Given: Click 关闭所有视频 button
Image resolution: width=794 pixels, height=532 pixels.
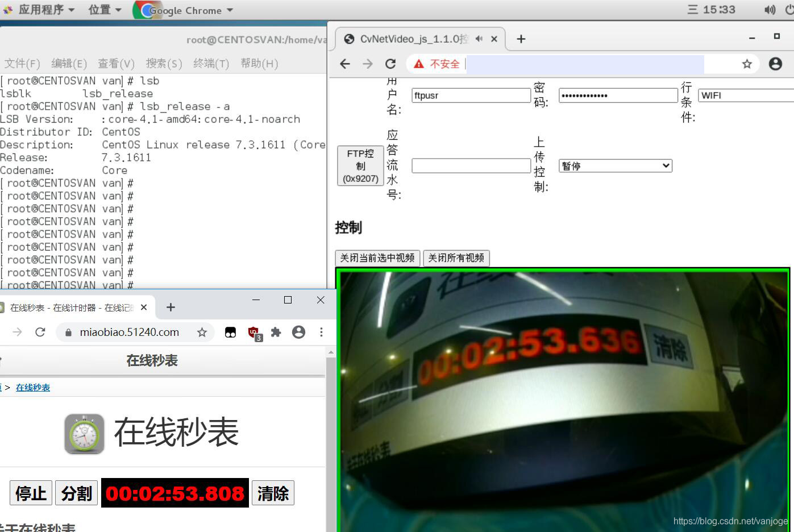Looking at the screenshot, I should coord(456,258).
